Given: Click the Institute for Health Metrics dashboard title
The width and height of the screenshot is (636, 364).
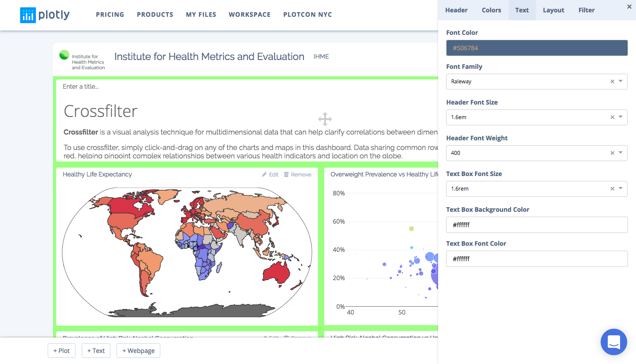Looking at the screenshot, I should click(x=209, y=56).
